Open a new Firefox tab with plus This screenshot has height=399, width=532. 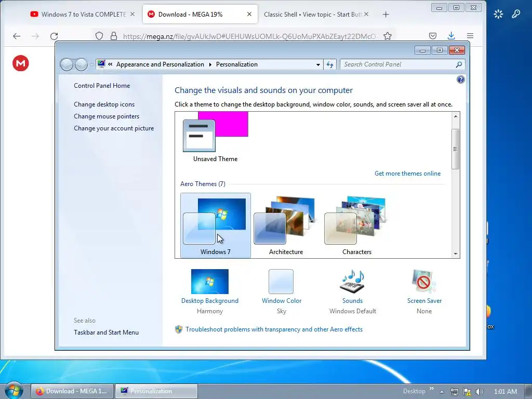tap(386, 14)
